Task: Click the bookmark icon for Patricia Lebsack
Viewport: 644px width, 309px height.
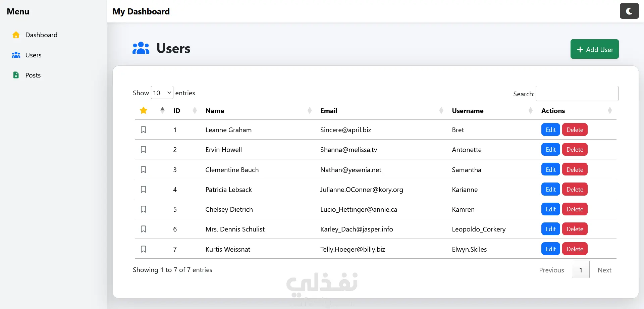Action: [x=144, y=190]
